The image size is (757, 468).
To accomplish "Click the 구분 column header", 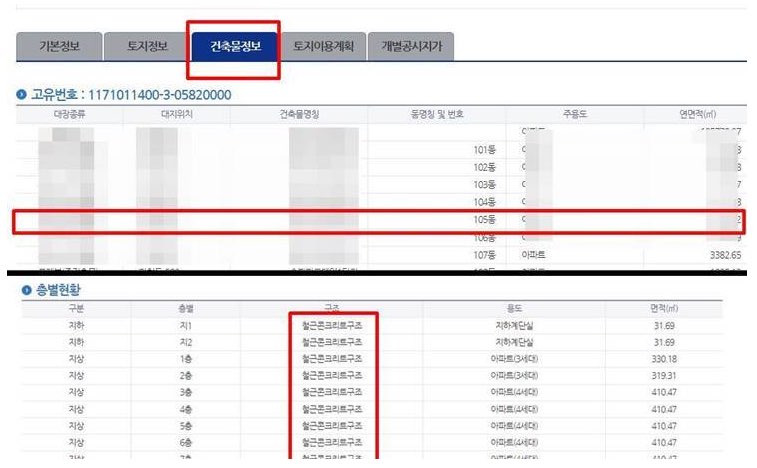I will 76,309.
